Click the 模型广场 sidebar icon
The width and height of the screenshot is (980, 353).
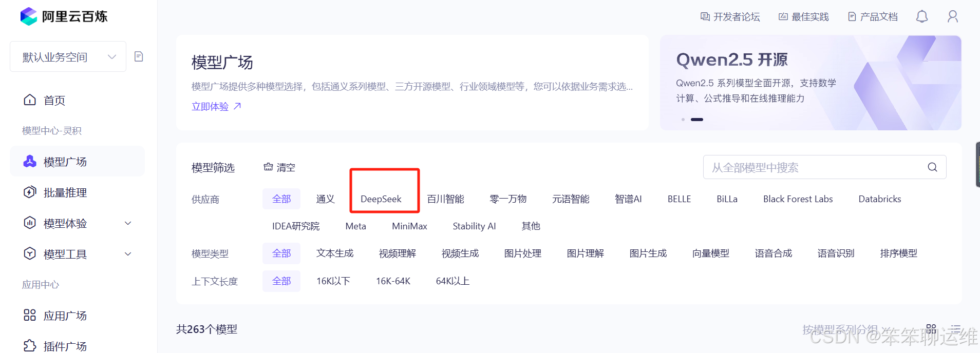[30, 161]
